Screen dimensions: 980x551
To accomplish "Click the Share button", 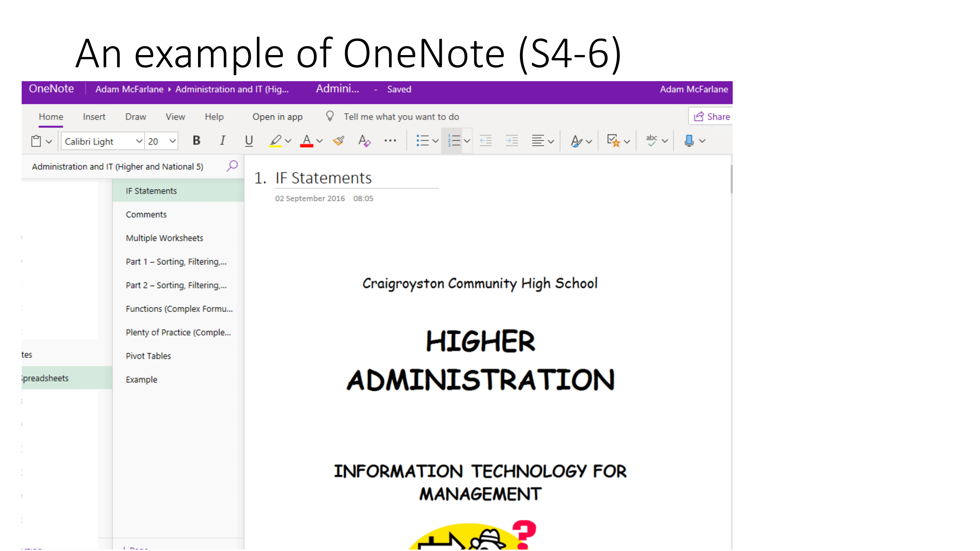I will click(711, 117).
